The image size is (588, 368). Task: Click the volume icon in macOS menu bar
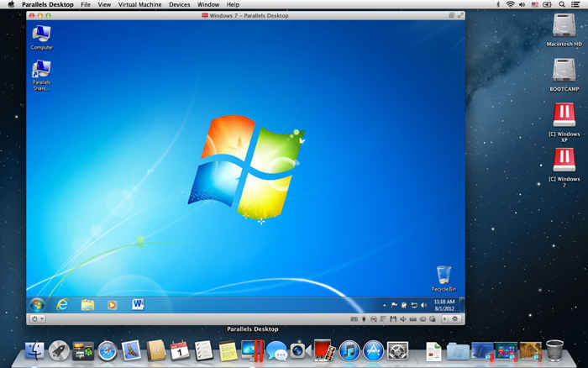tap(522, 4)
